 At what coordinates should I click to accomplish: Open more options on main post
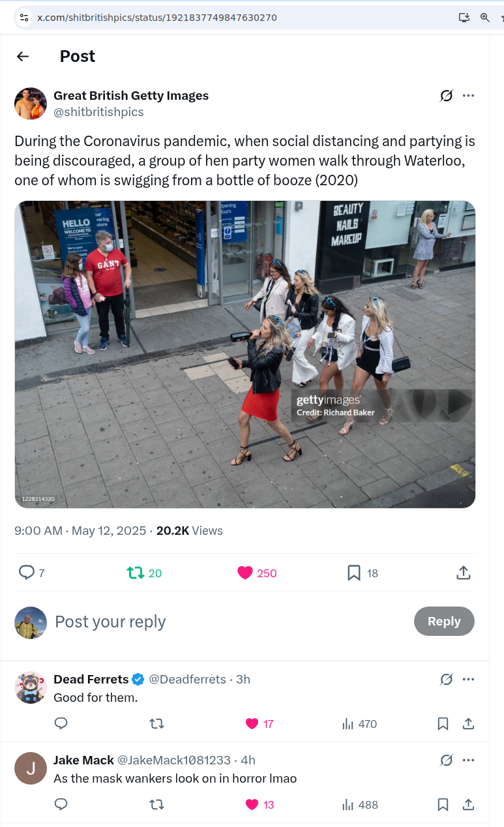[x=468, y=96]
